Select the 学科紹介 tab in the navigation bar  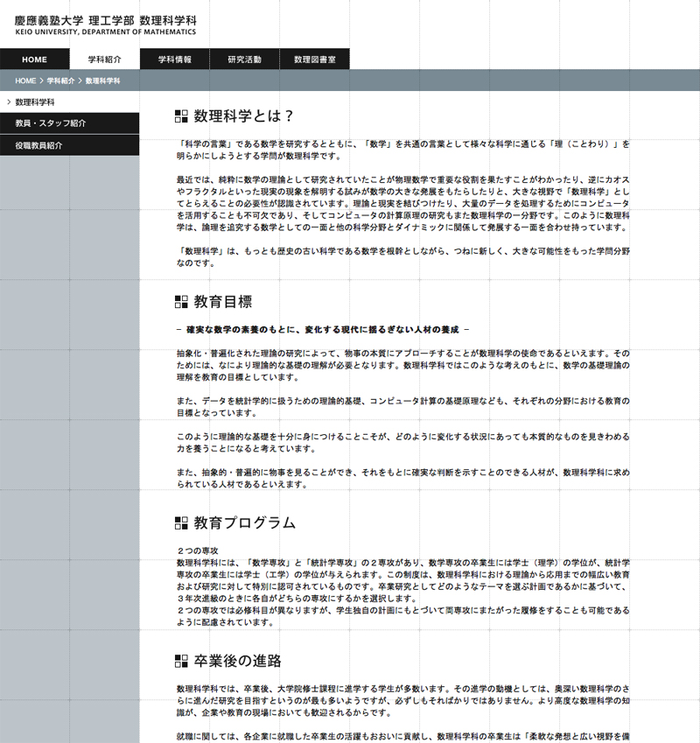[104, 60]
